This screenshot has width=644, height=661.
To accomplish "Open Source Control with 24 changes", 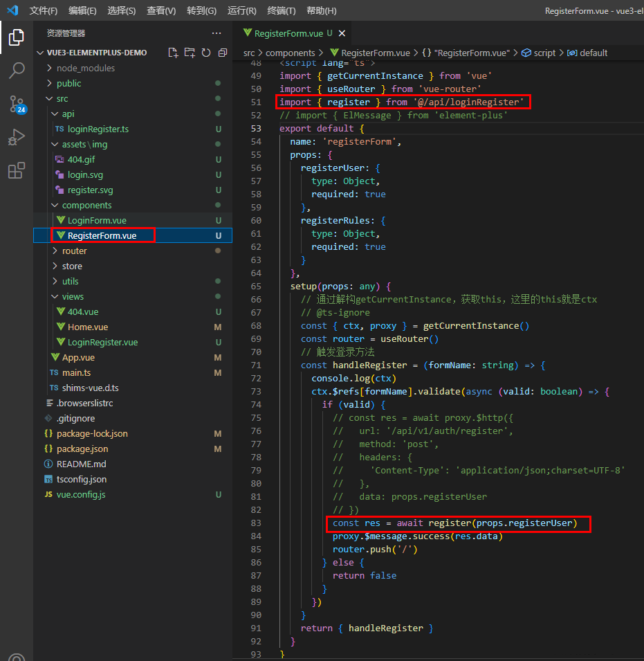I will 17,104.
